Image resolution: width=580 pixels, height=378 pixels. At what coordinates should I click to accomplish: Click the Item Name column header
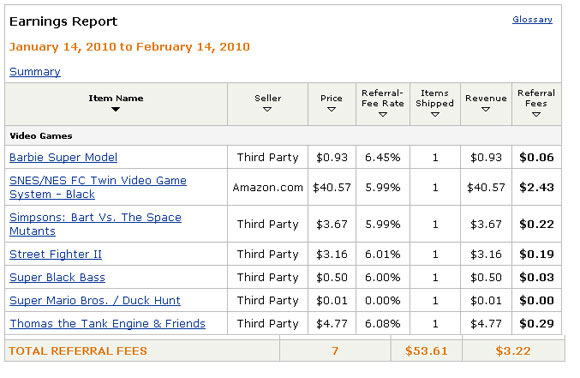[x=116, y=98]
